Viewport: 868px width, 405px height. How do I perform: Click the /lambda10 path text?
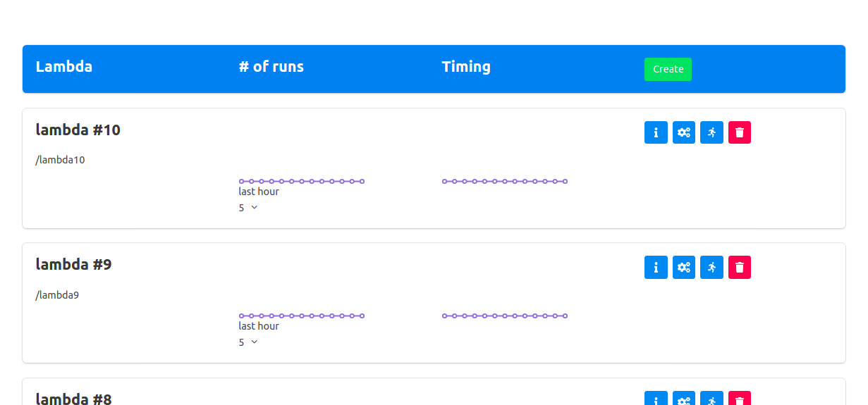click(60, 160)
